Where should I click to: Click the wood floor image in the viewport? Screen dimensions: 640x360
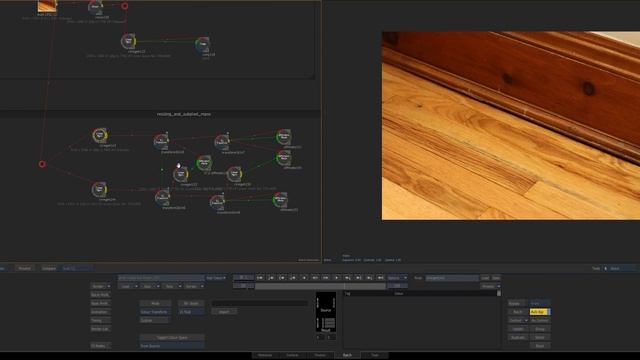point(511,126)
